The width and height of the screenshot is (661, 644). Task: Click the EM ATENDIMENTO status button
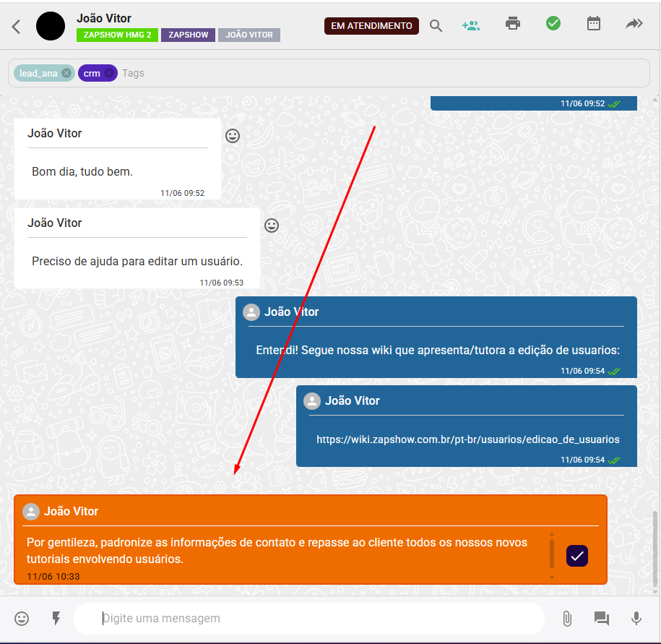click(371, 26)
